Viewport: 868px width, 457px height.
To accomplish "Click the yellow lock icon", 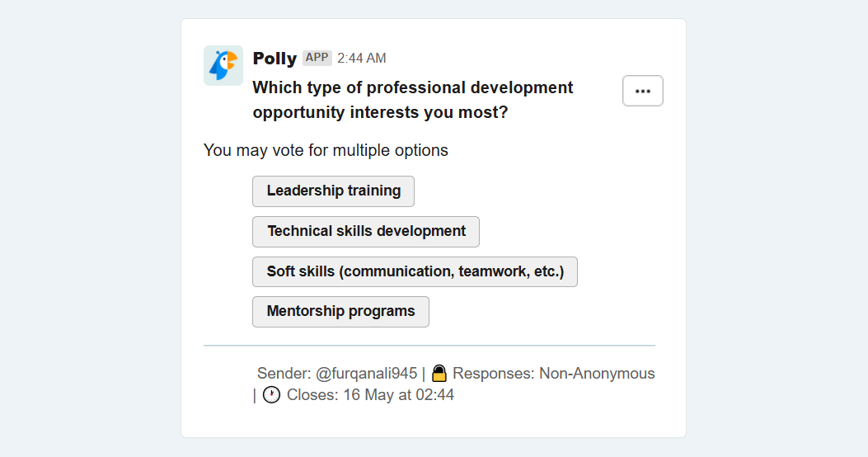I will click(x=439, y=374).
